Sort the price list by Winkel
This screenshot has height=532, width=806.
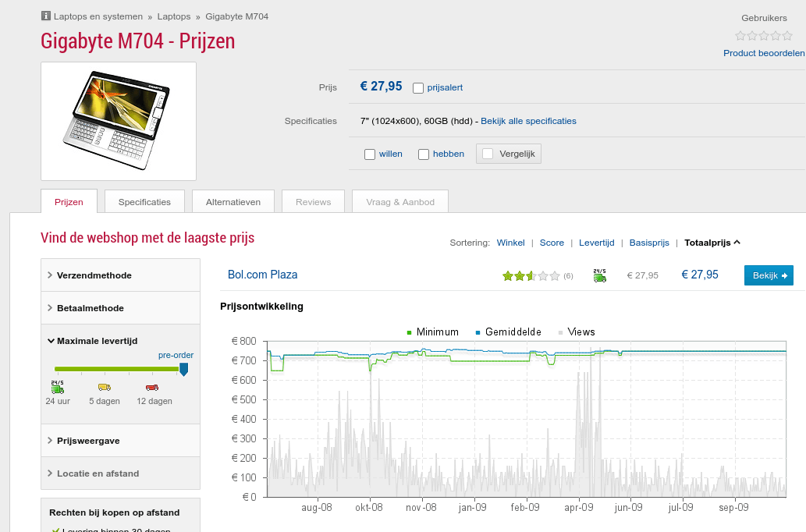pos(510,243)
